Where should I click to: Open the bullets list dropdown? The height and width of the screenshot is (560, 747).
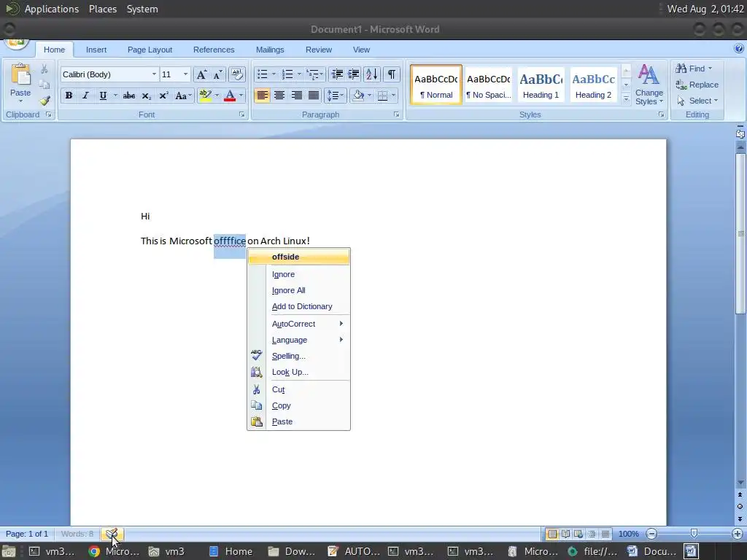click(x=274, y=74)
